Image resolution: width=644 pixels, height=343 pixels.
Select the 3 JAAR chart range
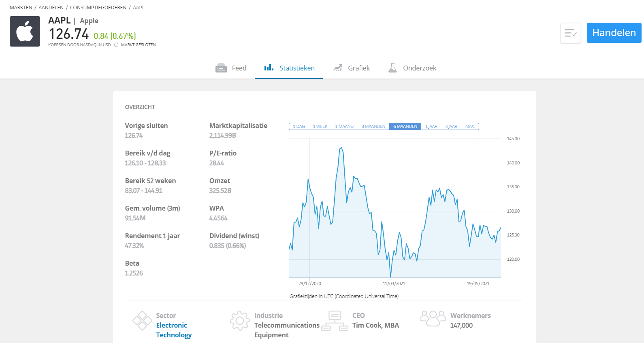451,126
